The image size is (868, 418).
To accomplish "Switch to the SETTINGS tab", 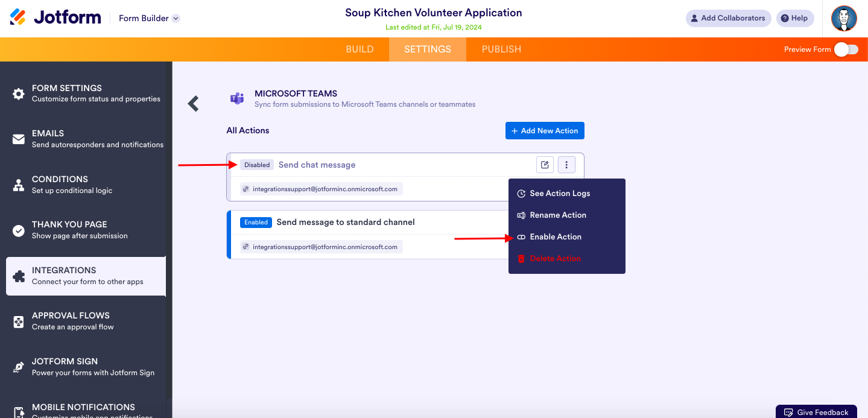I will click(428, 49).
